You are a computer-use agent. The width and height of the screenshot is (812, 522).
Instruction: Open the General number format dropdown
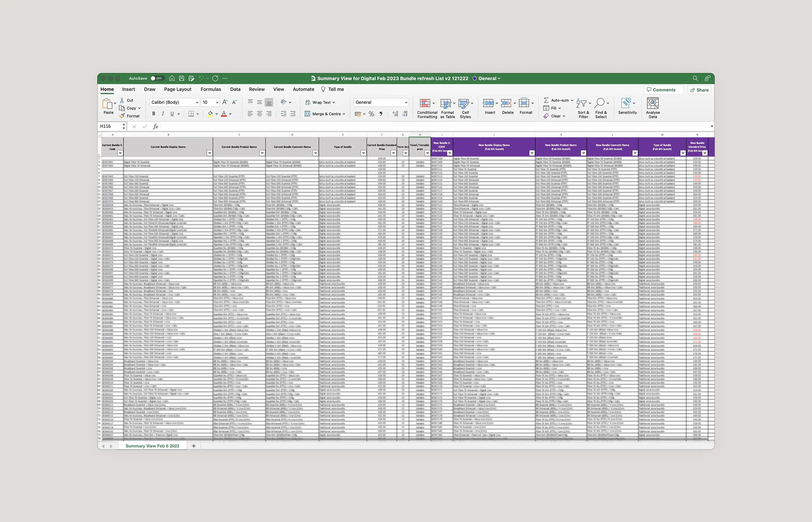pyautogui.click(x=381, y=102)
